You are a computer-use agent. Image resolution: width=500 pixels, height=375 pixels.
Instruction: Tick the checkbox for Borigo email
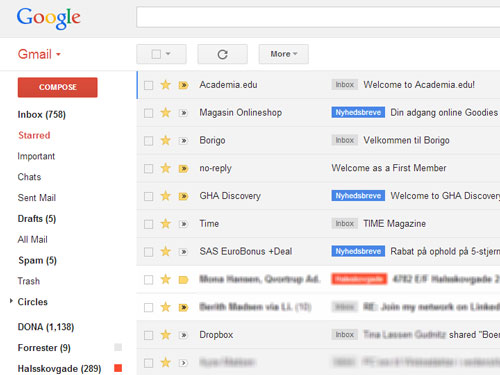click(x=148, y=141)
